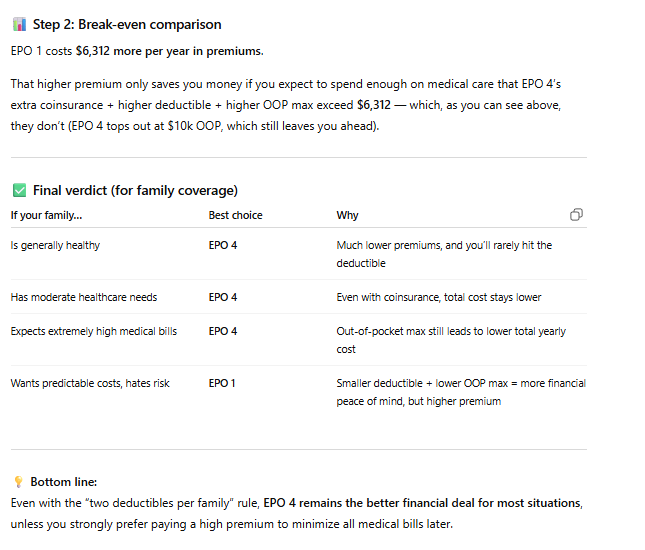
Task: Click the "Bottom line:" label
Action: pyautogui.click(x=64, y=482)
